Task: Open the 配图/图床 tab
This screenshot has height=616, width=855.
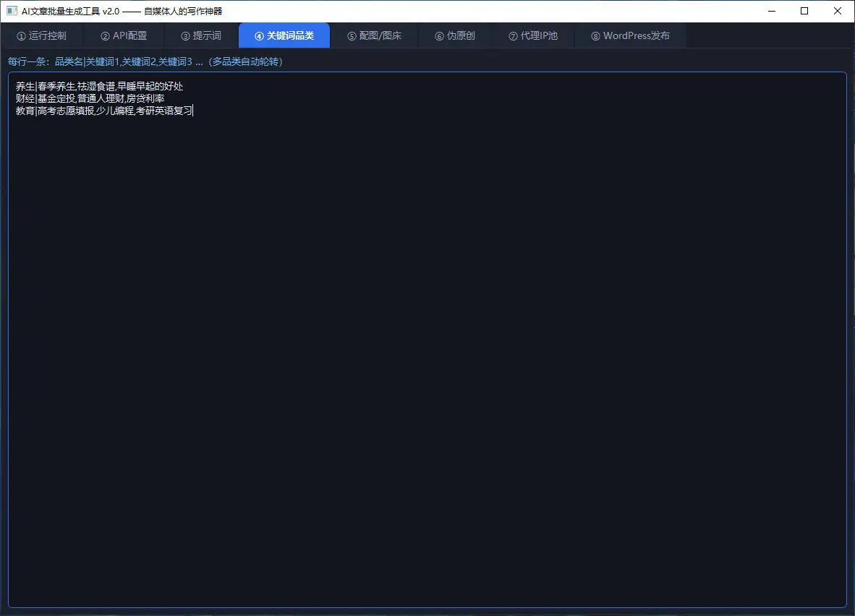Action: click(374, 36)
